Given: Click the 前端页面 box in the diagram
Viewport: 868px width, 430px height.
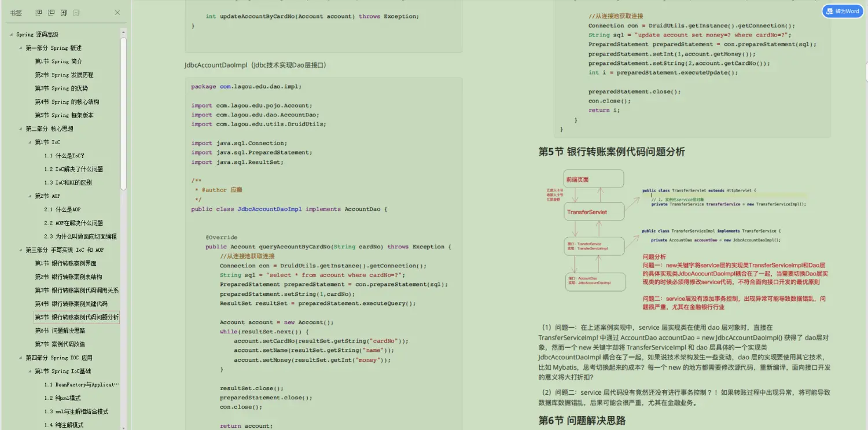Looking at the screenshot, I should coord(594,179).
